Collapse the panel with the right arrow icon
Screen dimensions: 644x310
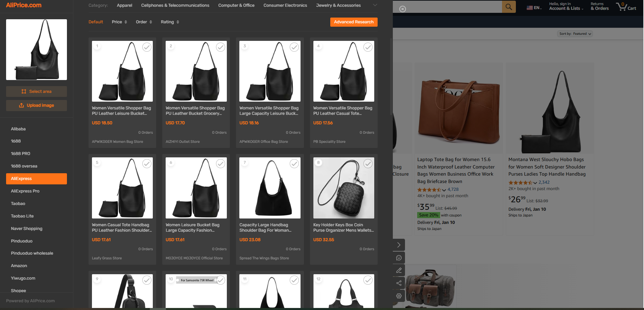pos(399,245)
